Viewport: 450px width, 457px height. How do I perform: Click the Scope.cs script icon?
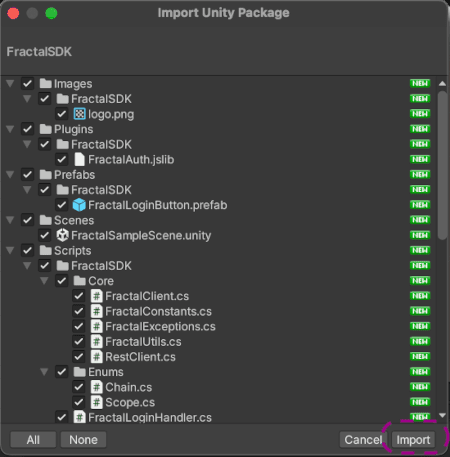pyautogui.click(x=97, y=402)
